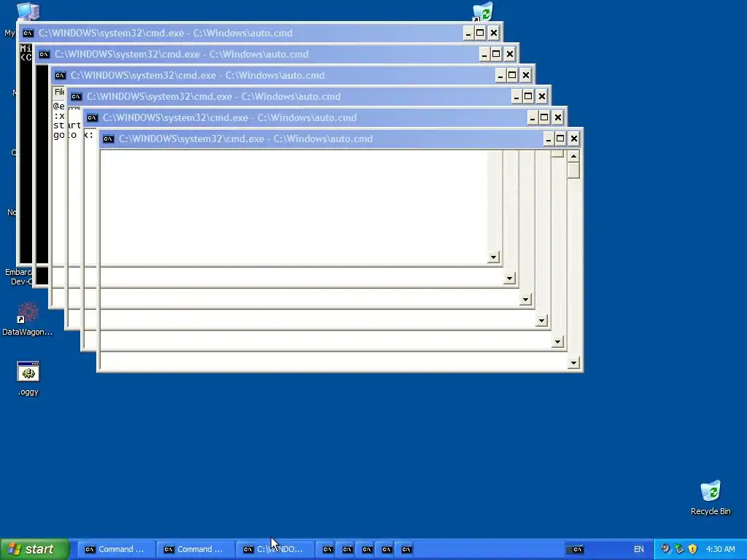Close the frontmost auto.cmd window
Image resolution: width=747 pixels, height=560 pixels.
tap(574, 139)
